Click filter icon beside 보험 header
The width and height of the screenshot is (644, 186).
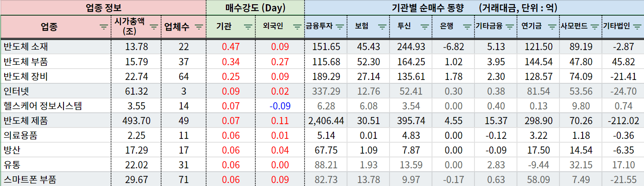pos(382,27)
